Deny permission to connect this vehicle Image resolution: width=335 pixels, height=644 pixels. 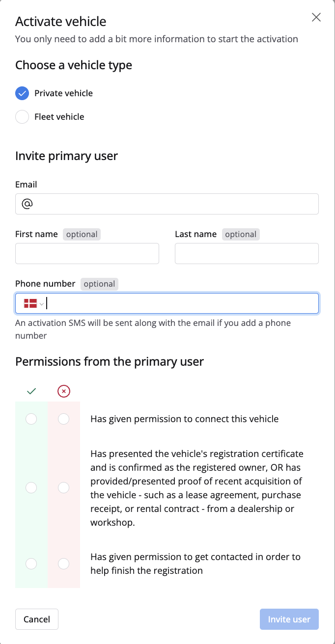[x=63, y=419]
